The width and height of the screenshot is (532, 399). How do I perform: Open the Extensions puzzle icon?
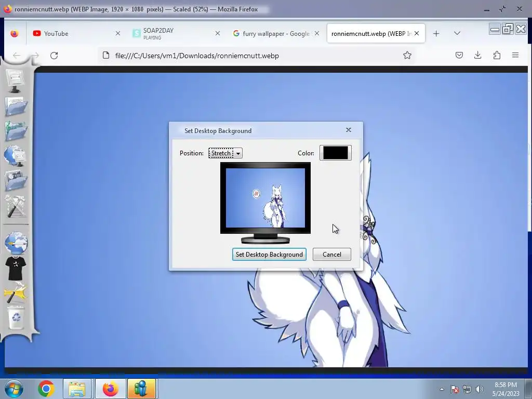coord(497,55)
